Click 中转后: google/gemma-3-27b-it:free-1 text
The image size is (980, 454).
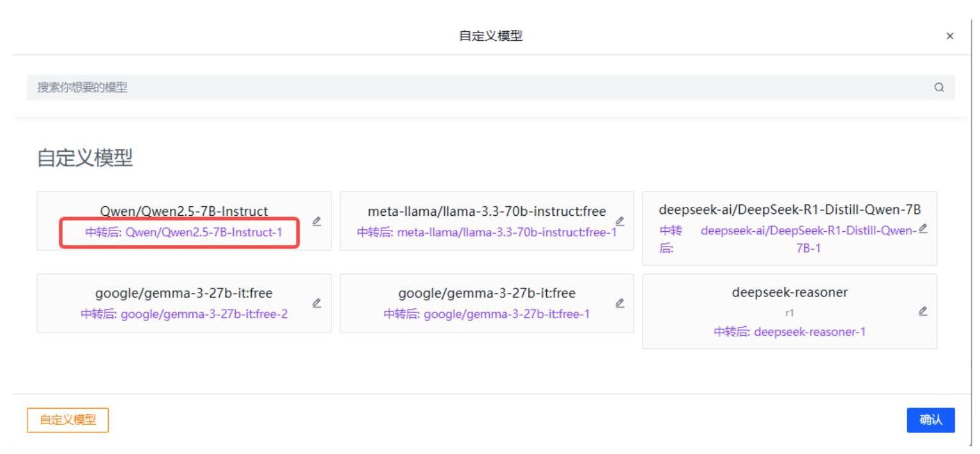[x=487, y=314]
